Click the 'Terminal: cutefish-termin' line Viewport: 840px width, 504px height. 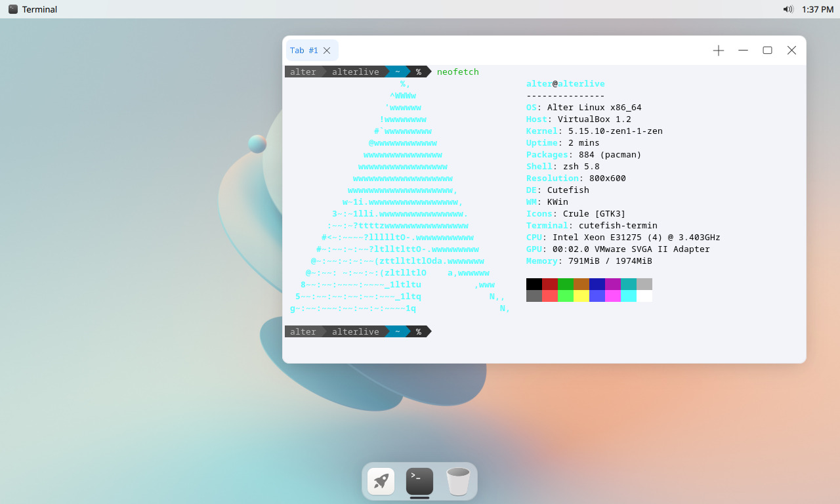pyautogui.click(x=592, y=225)
